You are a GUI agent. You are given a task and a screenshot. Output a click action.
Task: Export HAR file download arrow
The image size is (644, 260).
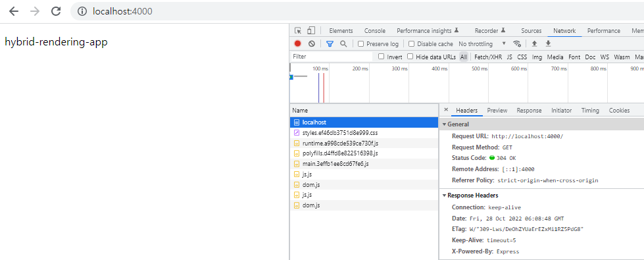pyautogui.click(x=548, y=43)
